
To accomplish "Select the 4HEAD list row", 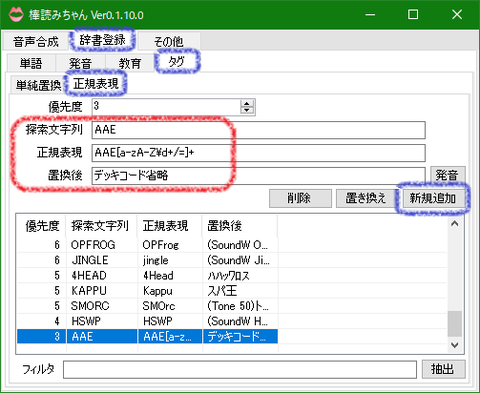I will (x=147, y=275).
